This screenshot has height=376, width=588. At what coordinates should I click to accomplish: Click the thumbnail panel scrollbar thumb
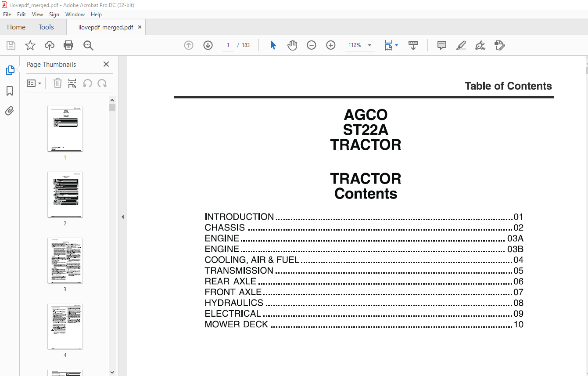(x=112, y=107)
